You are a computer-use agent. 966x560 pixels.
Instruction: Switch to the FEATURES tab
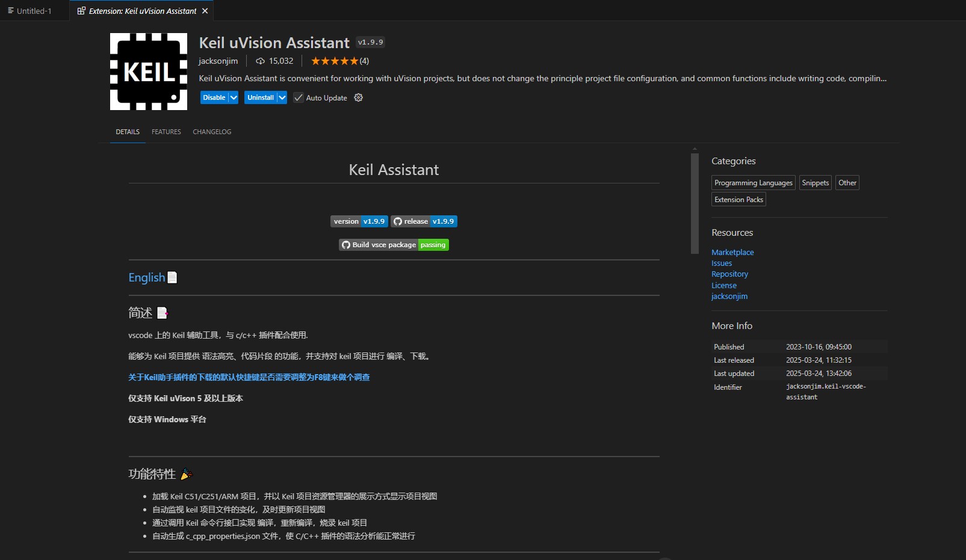click(x=166, y=132)
